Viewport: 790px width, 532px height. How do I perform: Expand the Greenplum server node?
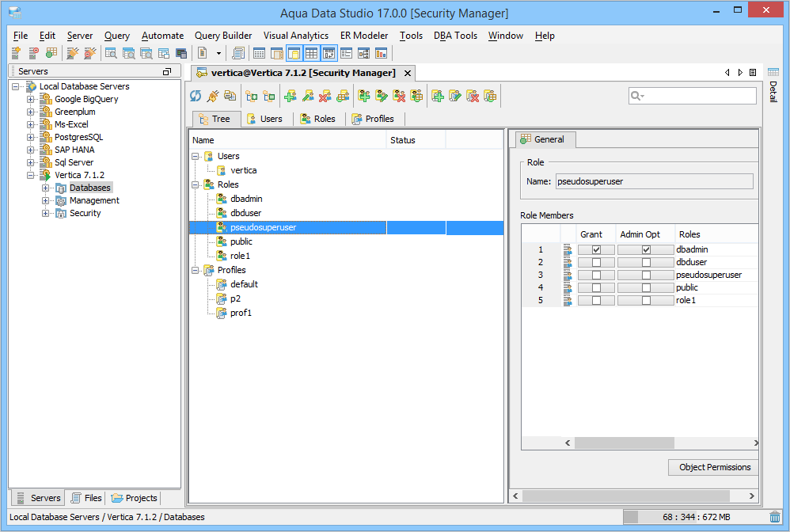(x=31, y=112)
